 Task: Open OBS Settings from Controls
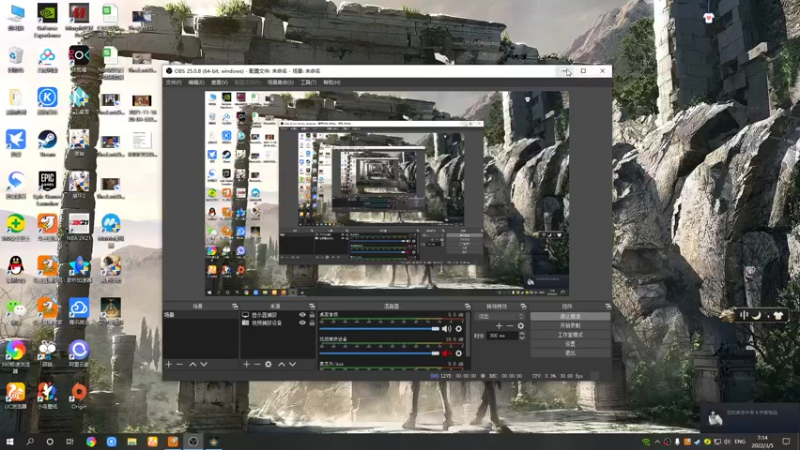coord(570,344)
